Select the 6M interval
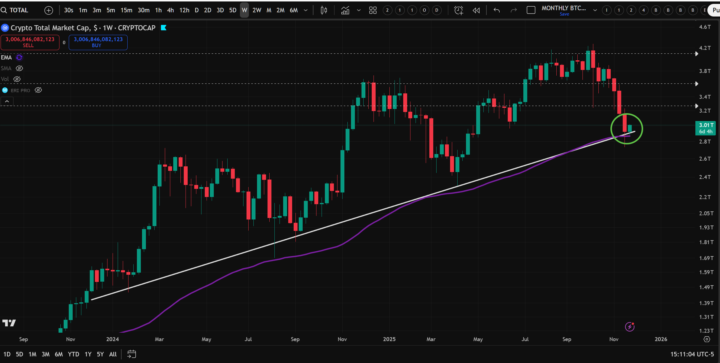Image resolution: width=720 pixels, height=363 pixels. [293, 10]
